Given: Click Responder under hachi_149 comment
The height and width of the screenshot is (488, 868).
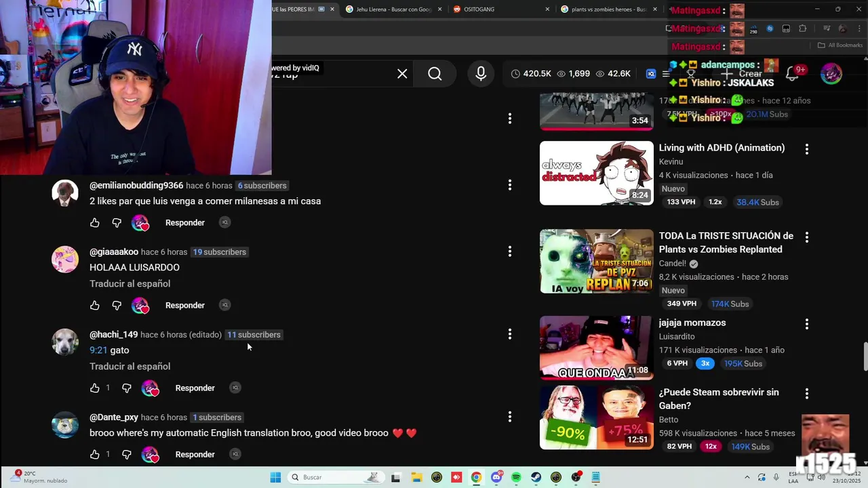Looking at the screenshot, I should tap(195, 388).
